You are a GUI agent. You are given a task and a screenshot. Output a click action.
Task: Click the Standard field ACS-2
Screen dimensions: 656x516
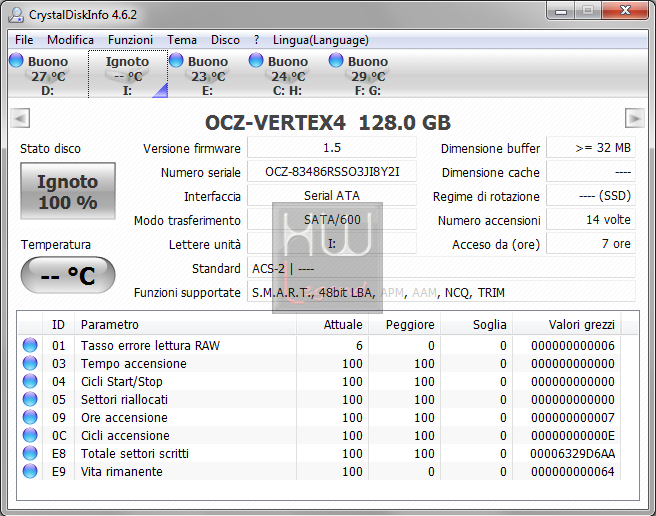click(x=441, y=268)
